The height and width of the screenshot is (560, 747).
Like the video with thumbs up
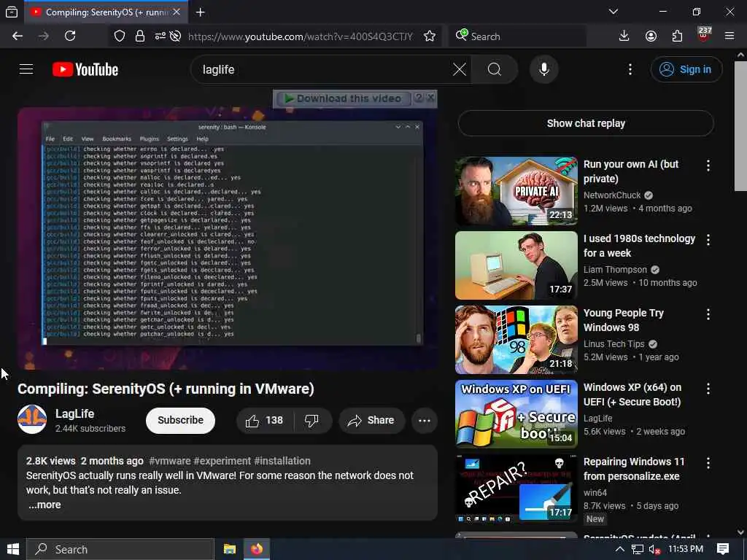click(x=264, y=421)
